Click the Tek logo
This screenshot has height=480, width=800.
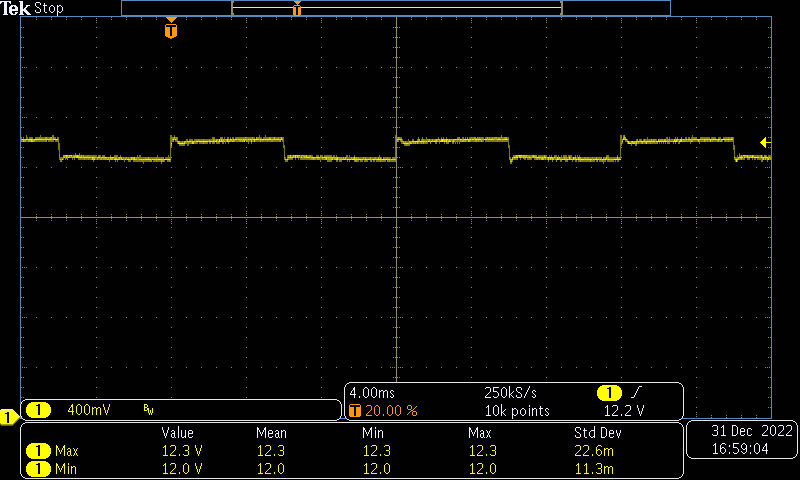(17, 8)
